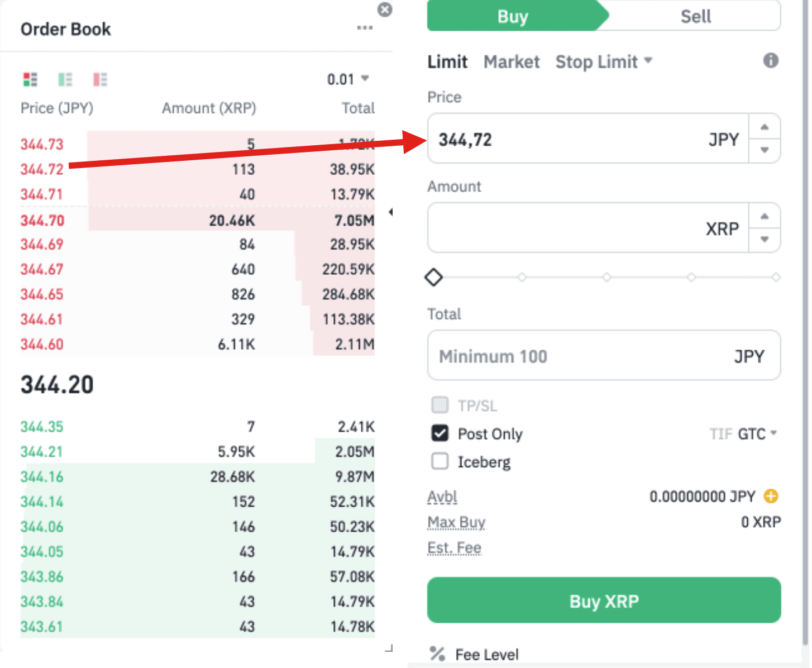Enable the TP/SL checkbox
The image size is (812, 668).
[440, 404]
